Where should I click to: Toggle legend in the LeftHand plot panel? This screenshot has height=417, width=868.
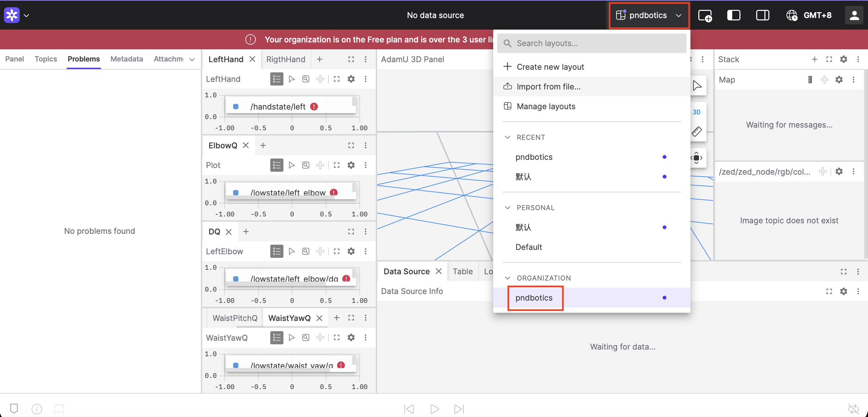(x=277, y=79)
